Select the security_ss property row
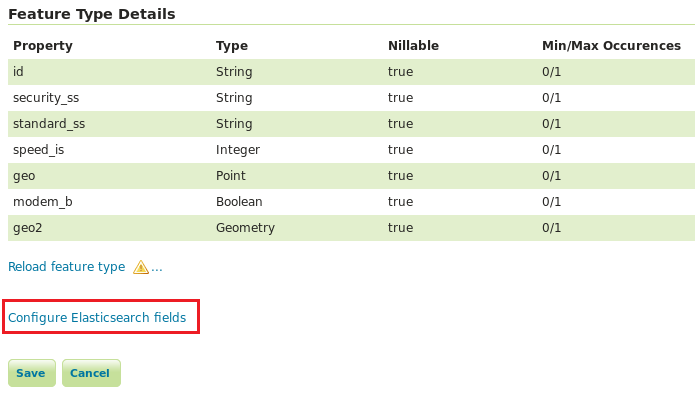Image resolution: width=695 pixels, height=399 pixels. pyautogui.click(x=351, y=98)
